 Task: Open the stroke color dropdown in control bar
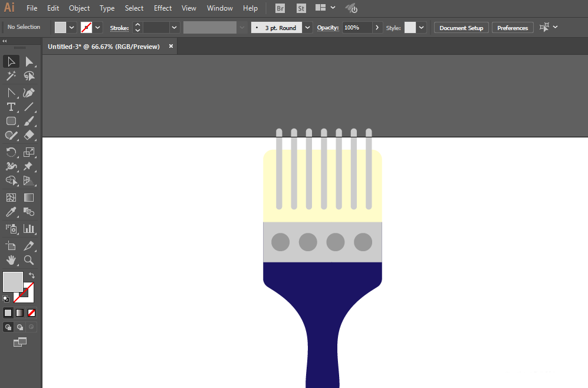click(x=98, y=27)
